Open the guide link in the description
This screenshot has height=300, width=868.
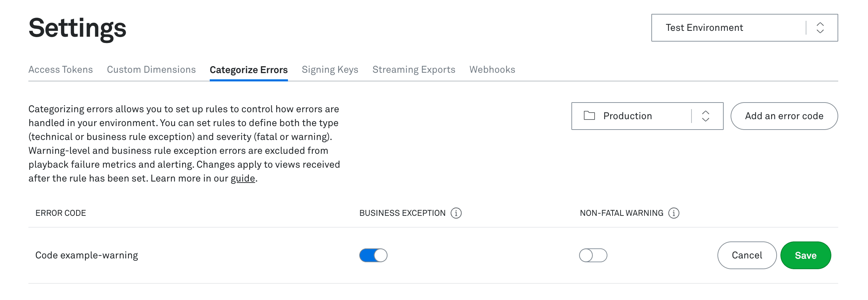coord(243,178)
